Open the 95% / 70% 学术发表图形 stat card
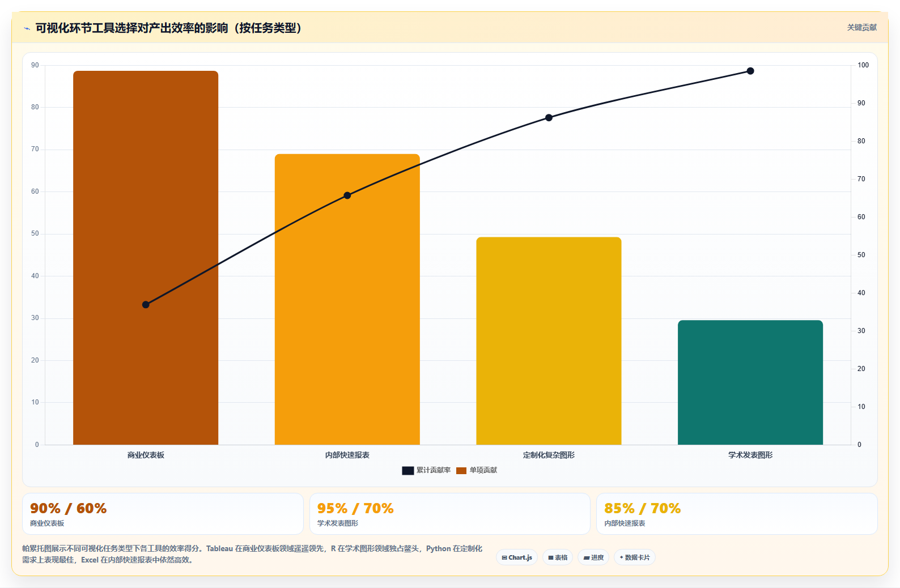This screenshot has width=900, height=588. click(x=450, y=514)
